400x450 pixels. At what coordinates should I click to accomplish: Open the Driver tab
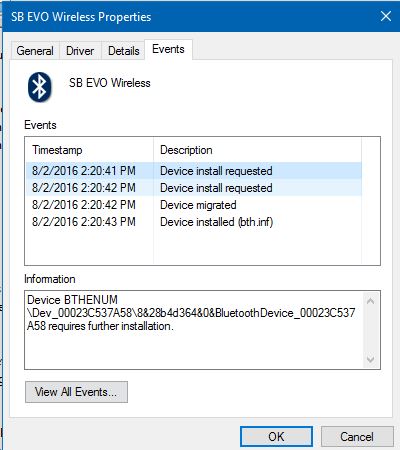coord(80,51)
